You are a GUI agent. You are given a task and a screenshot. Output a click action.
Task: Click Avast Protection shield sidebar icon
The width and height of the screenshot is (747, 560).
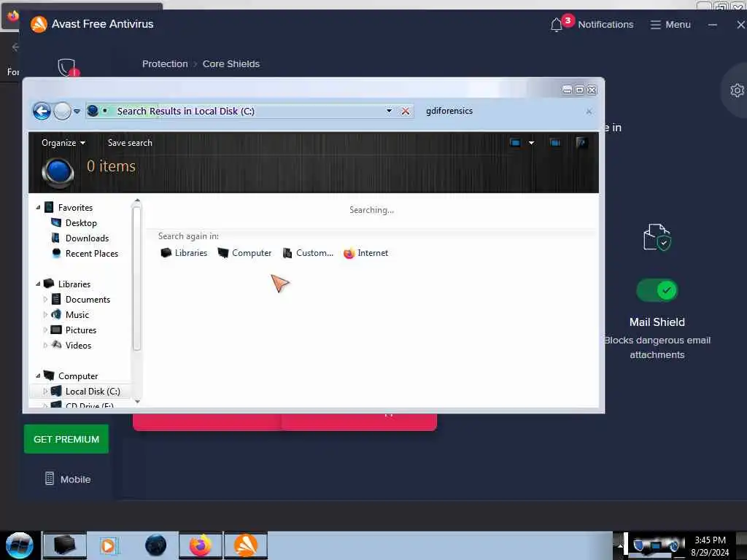[x=67, y=68]
